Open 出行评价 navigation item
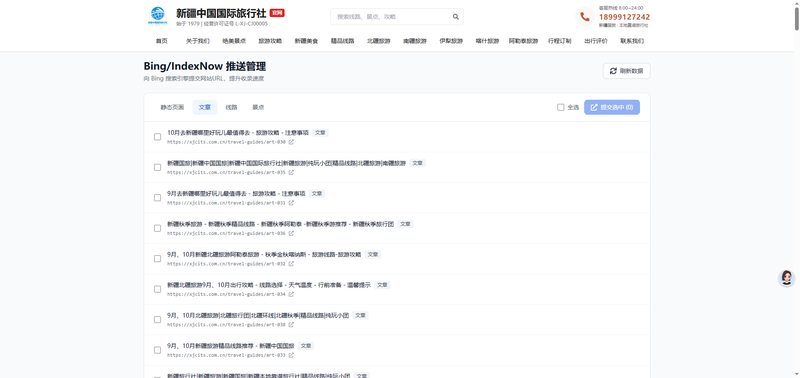 [x=596, y=41]
